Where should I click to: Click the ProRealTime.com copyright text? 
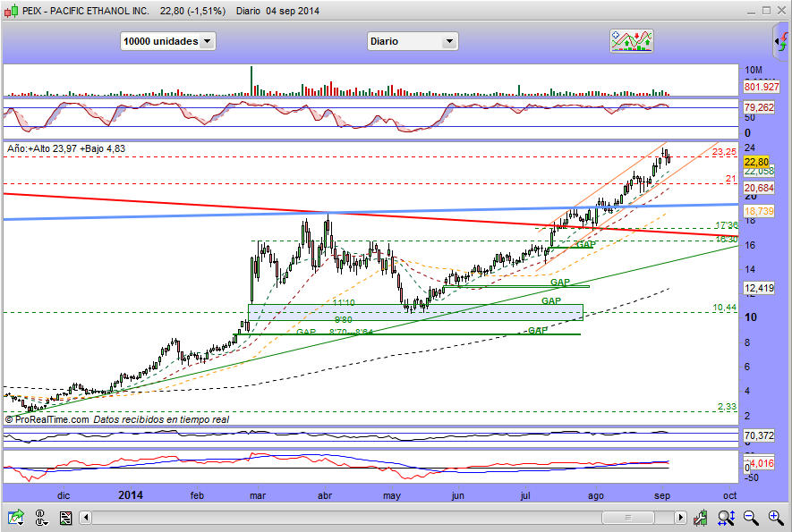[x=47, y=419]
